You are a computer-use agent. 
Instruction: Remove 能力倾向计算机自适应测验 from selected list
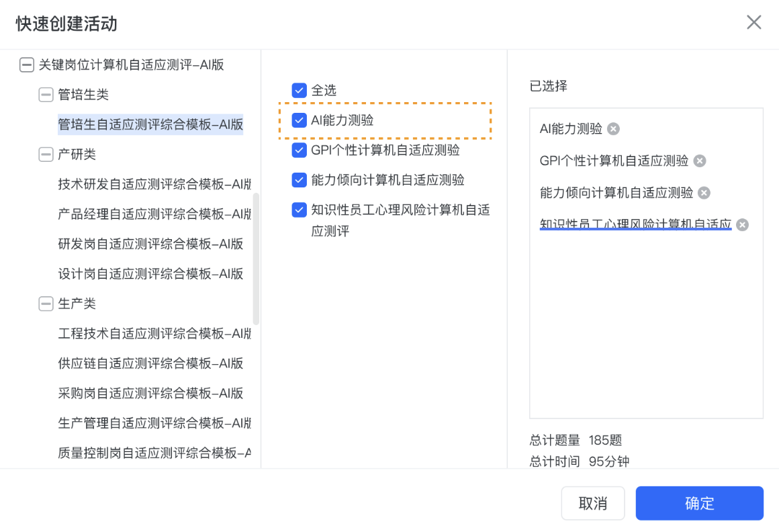pyautogui.click(x=704, y=193)
